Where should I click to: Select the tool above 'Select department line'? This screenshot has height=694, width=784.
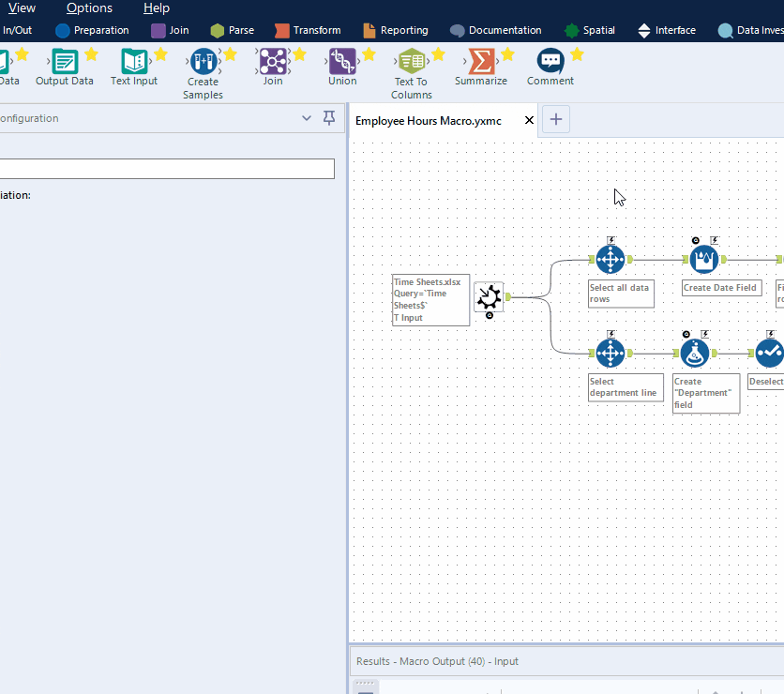(x=610, y=354)
